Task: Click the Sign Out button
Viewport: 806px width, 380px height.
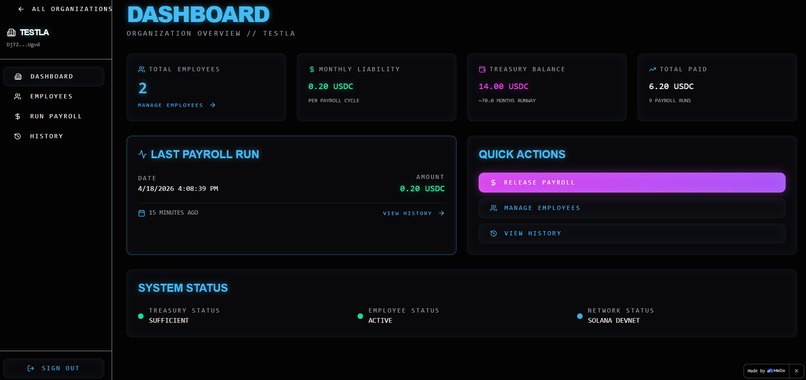Action: pos(53,368)
